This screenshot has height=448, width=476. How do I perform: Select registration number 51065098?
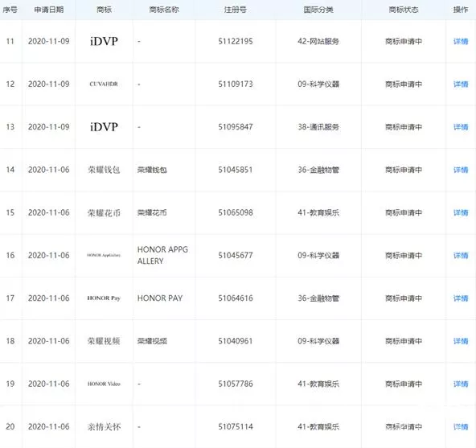click(236, 212)
